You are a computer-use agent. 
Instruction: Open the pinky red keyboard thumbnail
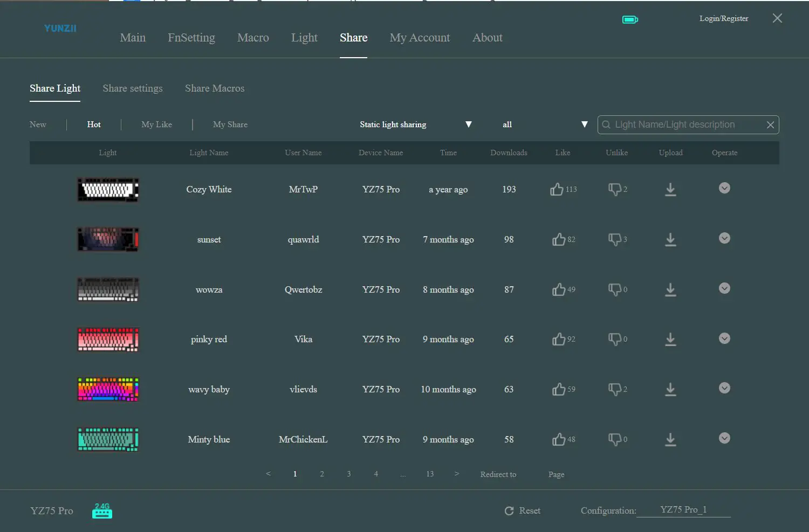pyautogui.click(x=108, y=340)
